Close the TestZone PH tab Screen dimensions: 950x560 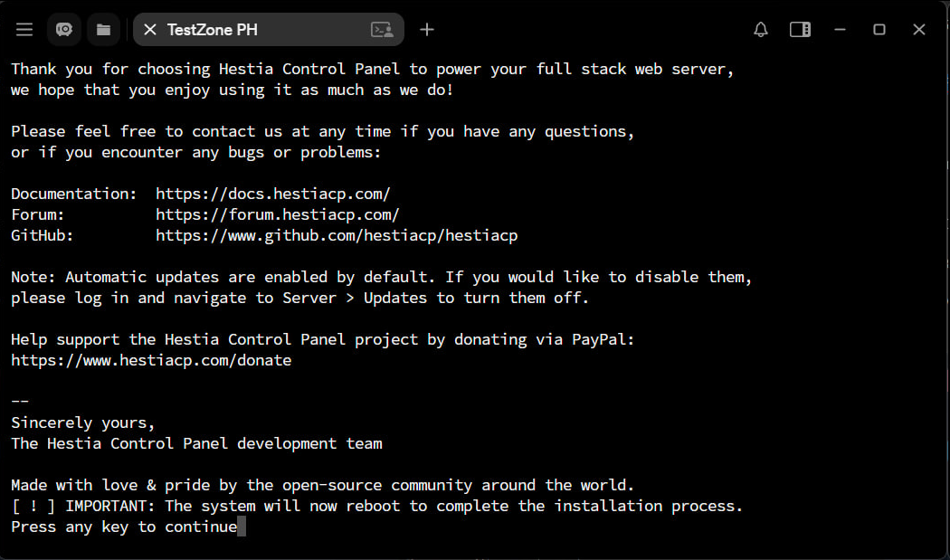tap(150, 30)
